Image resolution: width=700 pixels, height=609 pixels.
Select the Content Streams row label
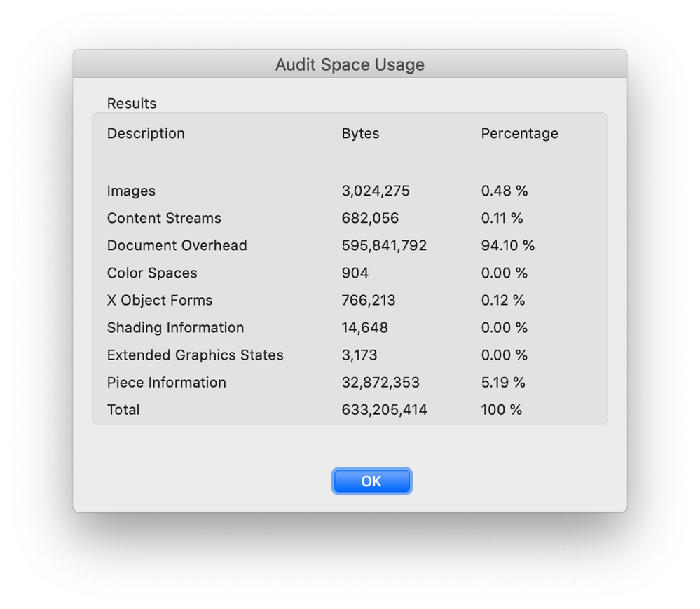coord(164,218)
